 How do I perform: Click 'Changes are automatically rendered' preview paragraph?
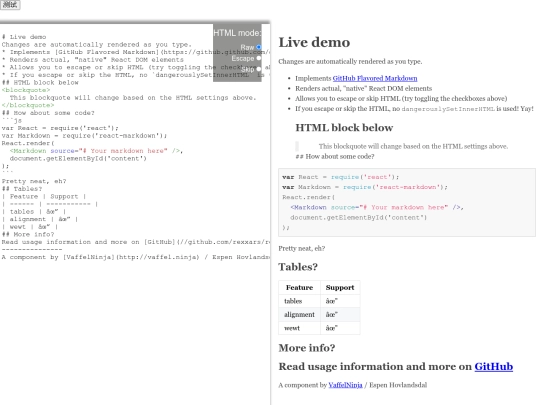tap(350, 62)
